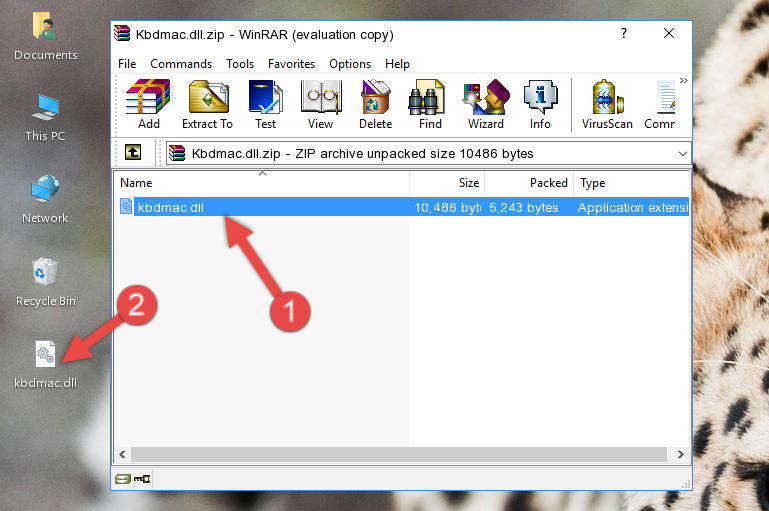Open the Options menu
Screen dimensions: 769x511
tap(350, 64)
